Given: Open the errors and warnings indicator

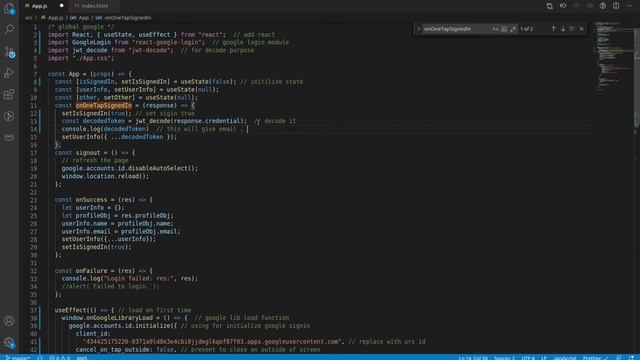Looking at the screenshot, I should pyautogui.click(x=60, y=358).
